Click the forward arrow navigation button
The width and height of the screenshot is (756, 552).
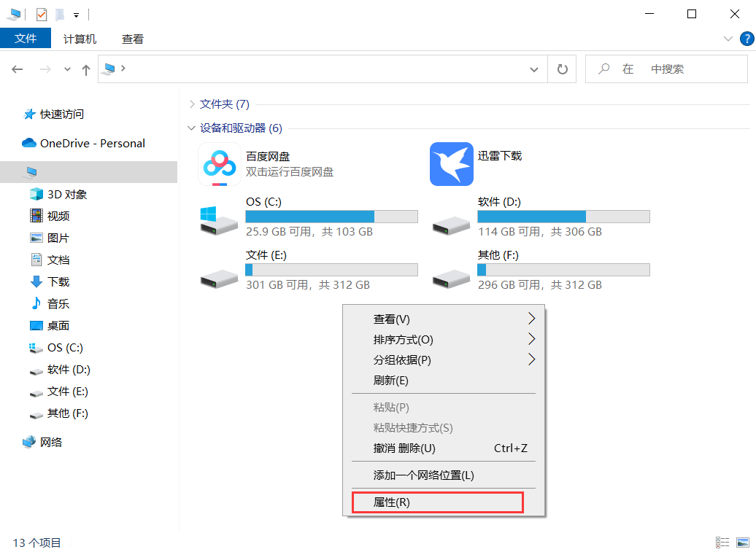[x=45, y=69]
